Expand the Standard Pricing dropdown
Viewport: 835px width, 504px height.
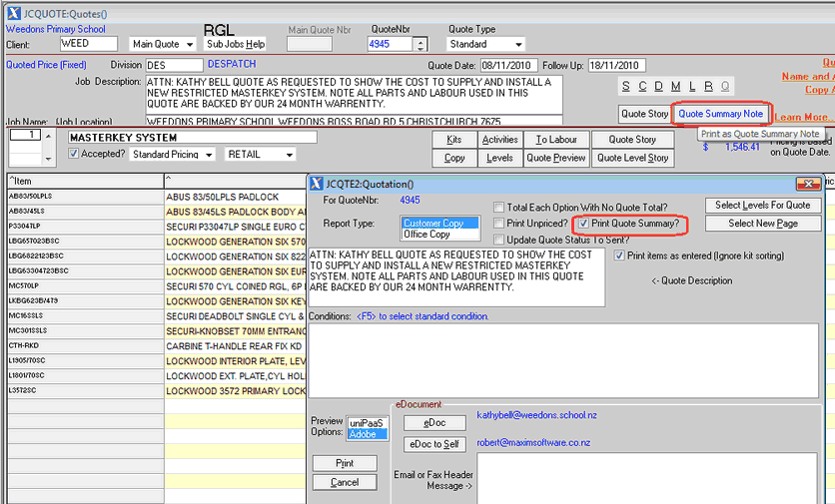[209, 155]
